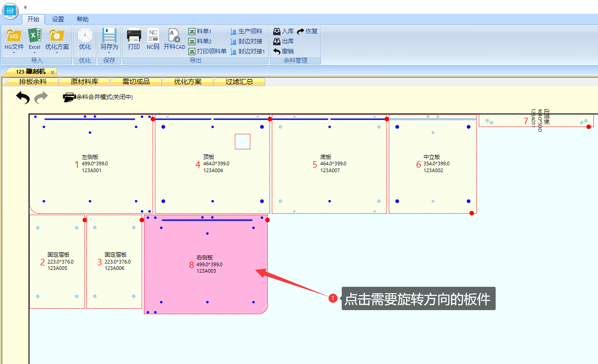Click 出库 in offcut management
Viewport: 598px width, 364px height.
point(283,41)
